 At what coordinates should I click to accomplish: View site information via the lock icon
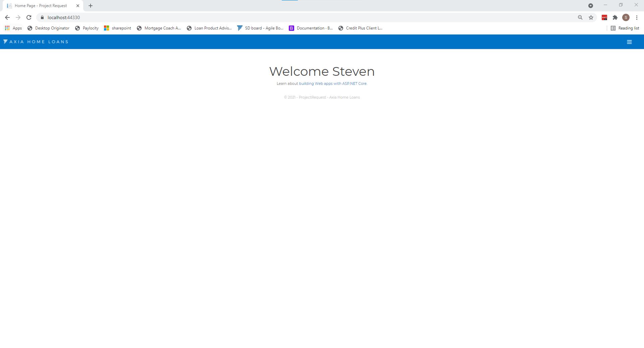tap(42, 17)
